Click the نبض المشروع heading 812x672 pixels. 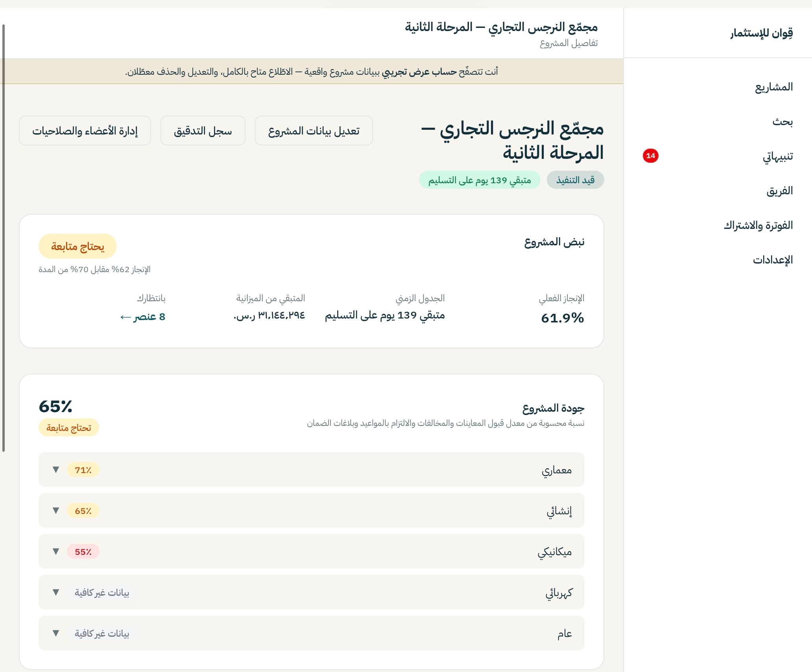click(x=554, y=242)
